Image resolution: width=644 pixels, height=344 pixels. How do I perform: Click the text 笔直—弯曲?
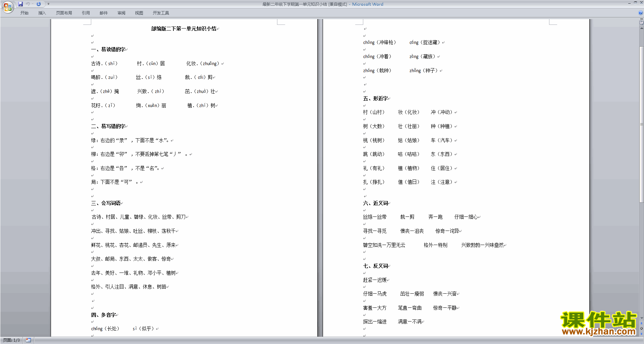point(410,308)
